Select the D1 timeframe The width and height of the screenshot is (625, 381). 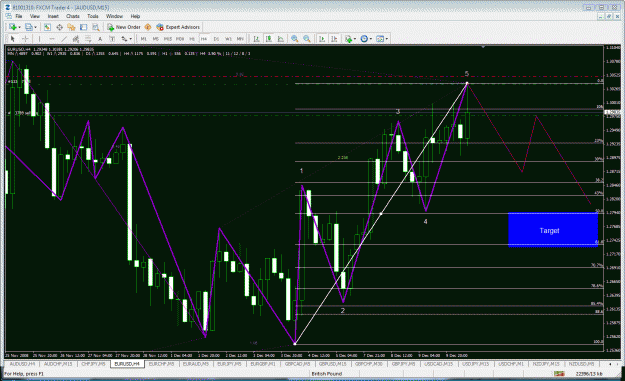click(x=216, y=39)
